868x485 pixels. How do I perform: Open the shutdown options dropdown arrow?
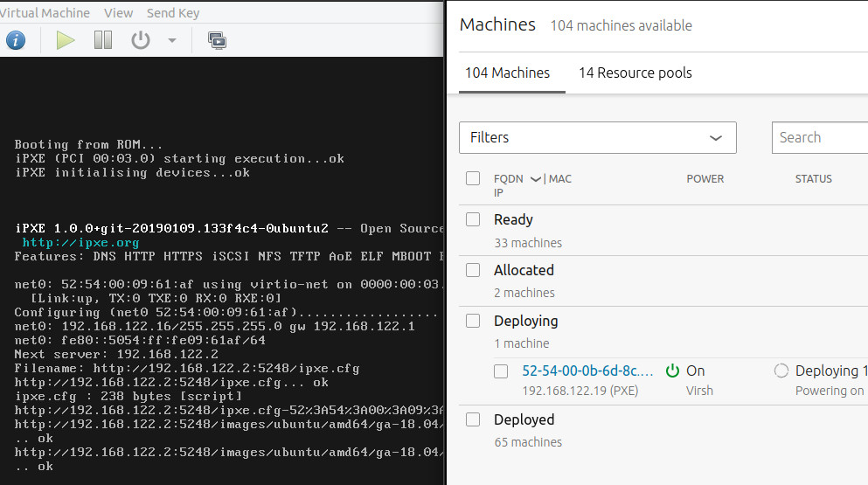click(x=171, y=40)
